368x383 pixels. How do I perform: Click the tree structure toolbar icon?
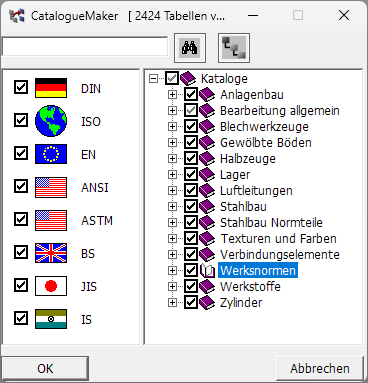click(x=234, y=48)
